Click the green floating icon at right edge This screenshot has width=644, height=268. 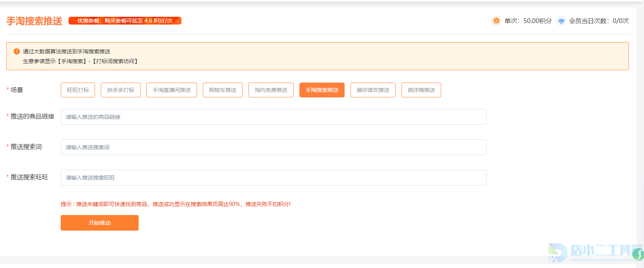639,254
